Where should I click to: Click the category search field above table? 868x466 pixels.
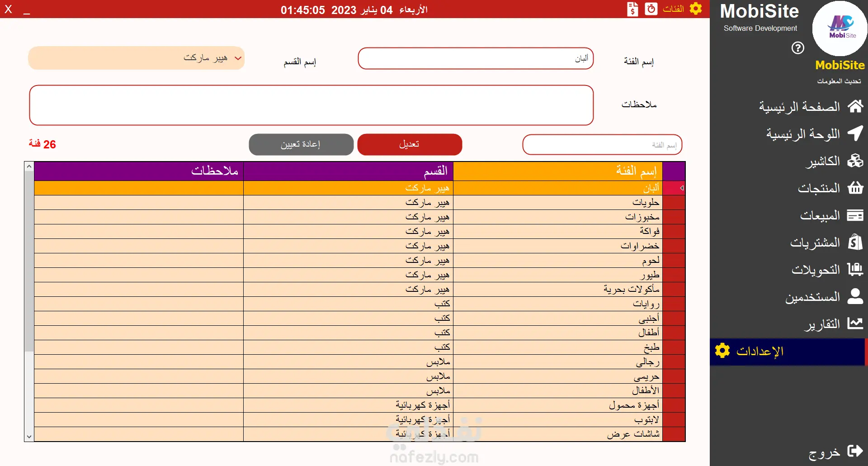click(602, 145)
